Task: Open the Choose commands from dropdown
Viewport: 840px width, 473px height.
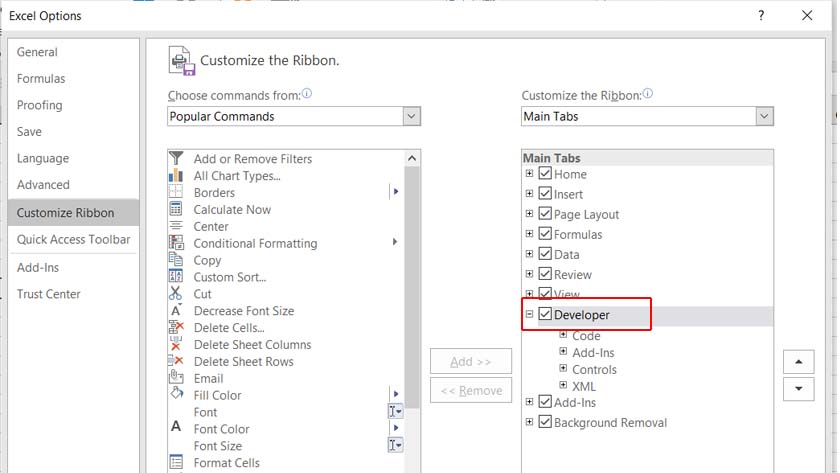Action: point(411,116)
